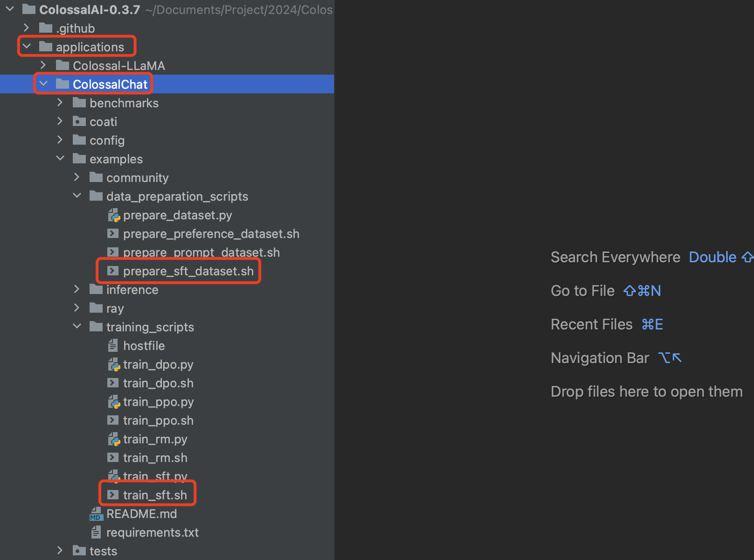Click the ColossalAI-0.3.7 project folder icon
Image resolution: width=754 pixels, height=560 pixels.
29,9
